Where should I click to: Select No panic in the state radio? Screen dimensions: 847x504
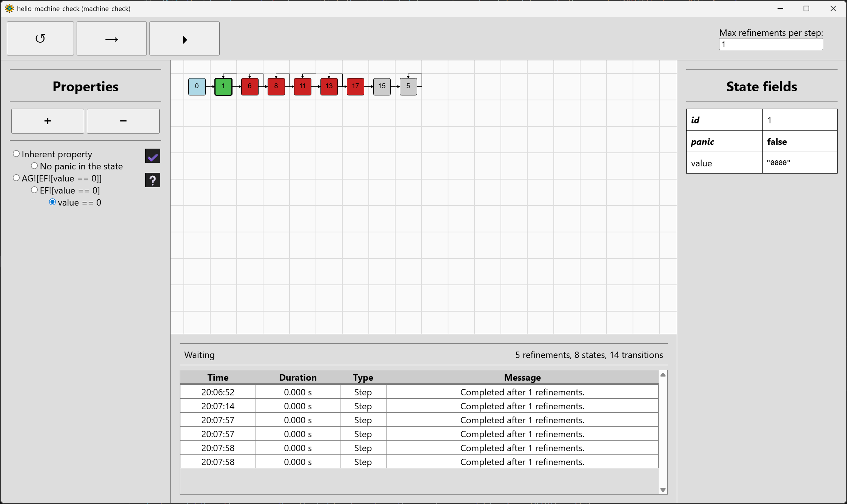34,166
